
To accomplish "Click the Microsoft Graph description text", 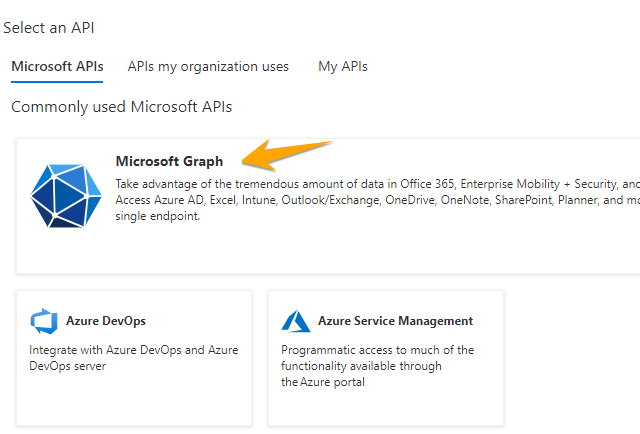I will pos(378,200).
